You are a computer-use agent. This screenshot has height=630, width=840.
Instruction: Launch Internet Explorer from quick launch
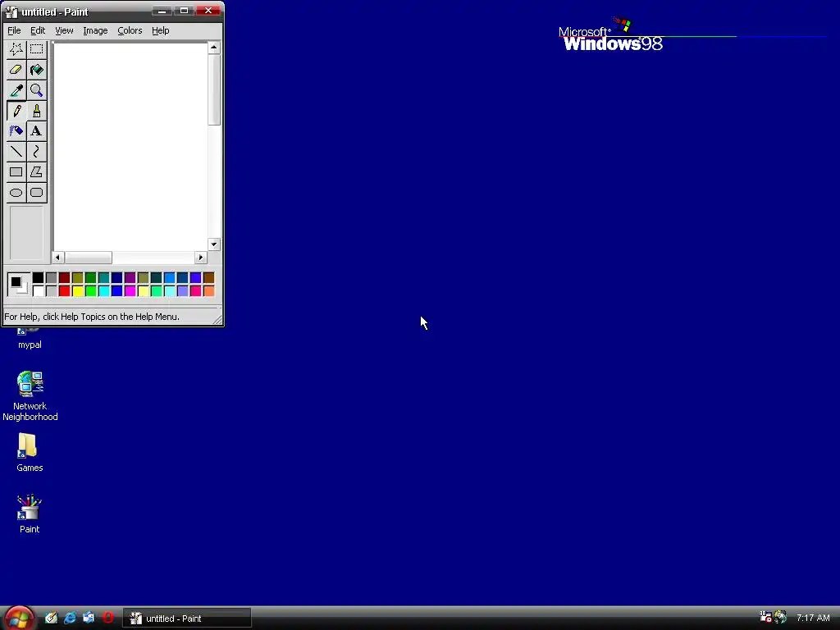[x=71, y=618]
